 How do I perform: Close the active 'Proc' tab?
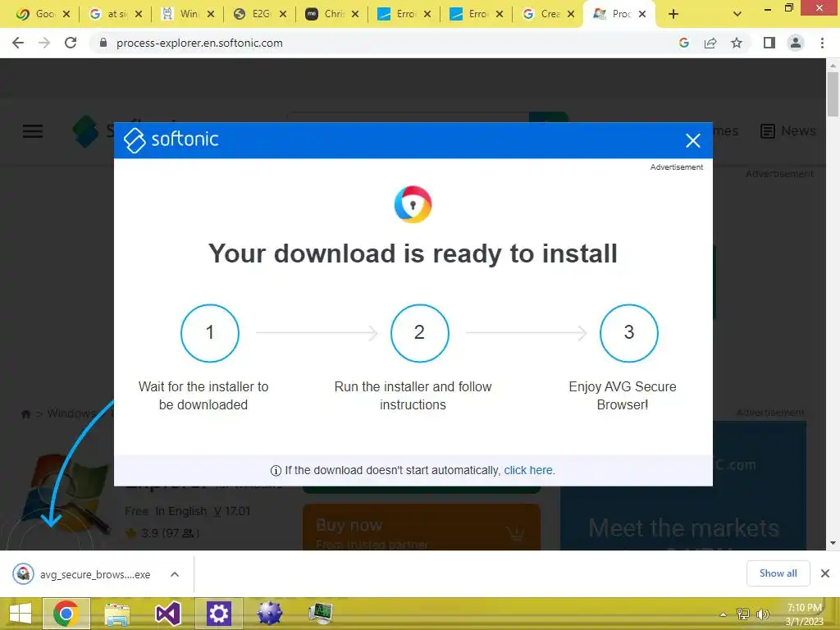pos(642,15)
